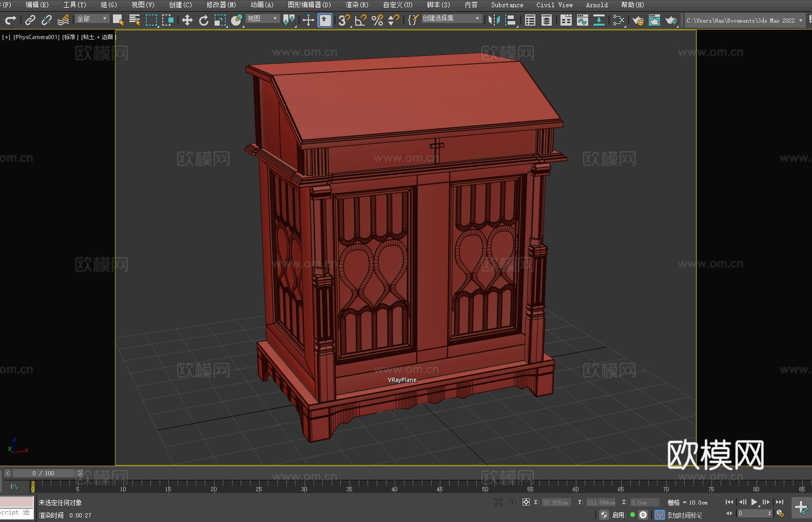The width and height of the screenshot is (812, 522).
Task: Click timeline at frame 50 mark
Action: tap(485, 486)
